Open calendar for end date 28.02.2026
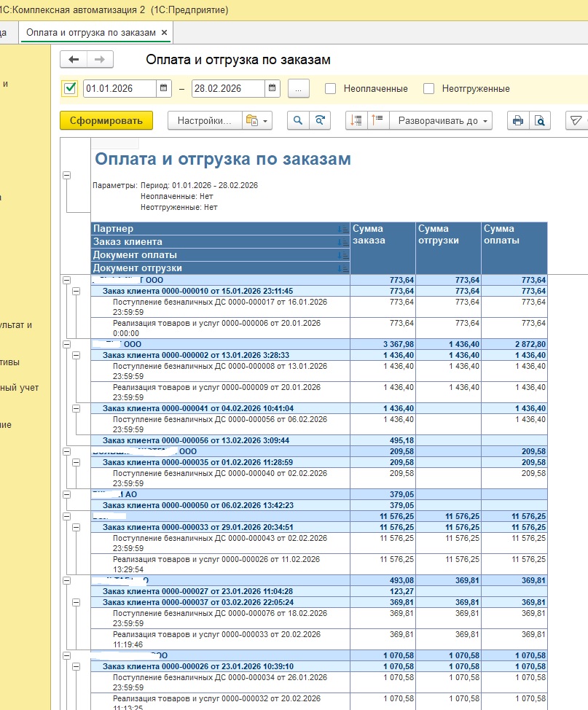 coord(273,89)
